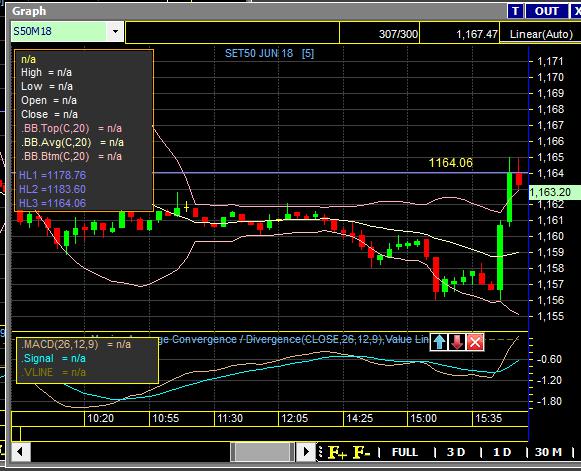Viewport: 581px width, 471px height.
Task: Click the T button in title bar
Action: [x=515, y=11]
